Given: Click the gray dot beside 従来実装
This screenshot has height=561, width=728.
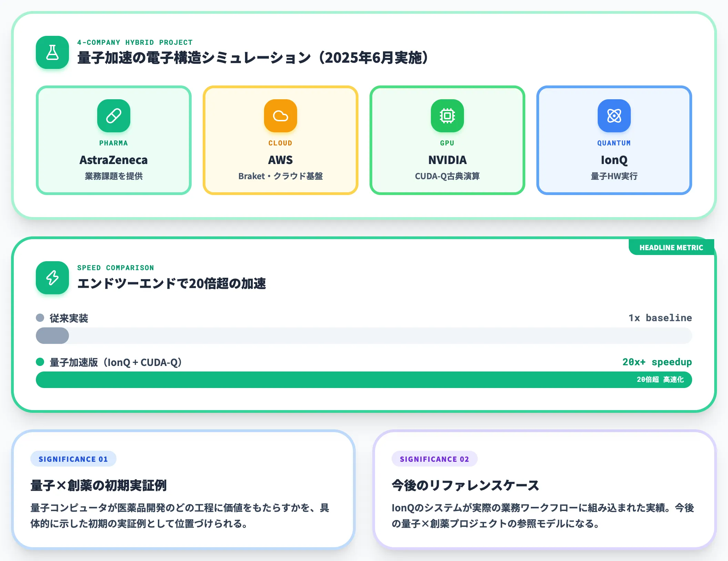Looking at the screenshot, I should 40,318.
